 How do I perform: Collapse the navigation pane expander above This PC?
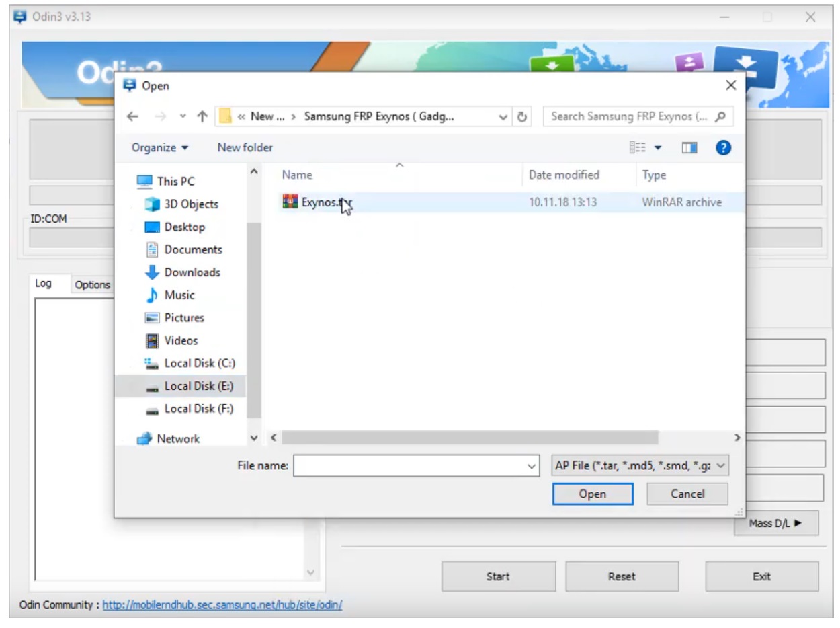(254, 172)
